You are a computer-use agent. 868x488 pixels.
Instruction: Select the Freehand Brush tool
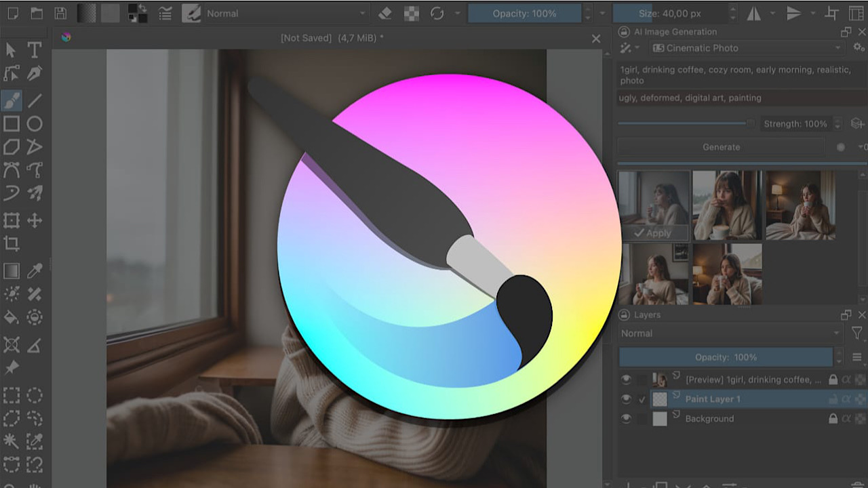pyautogui.click(x=10, y=100)
